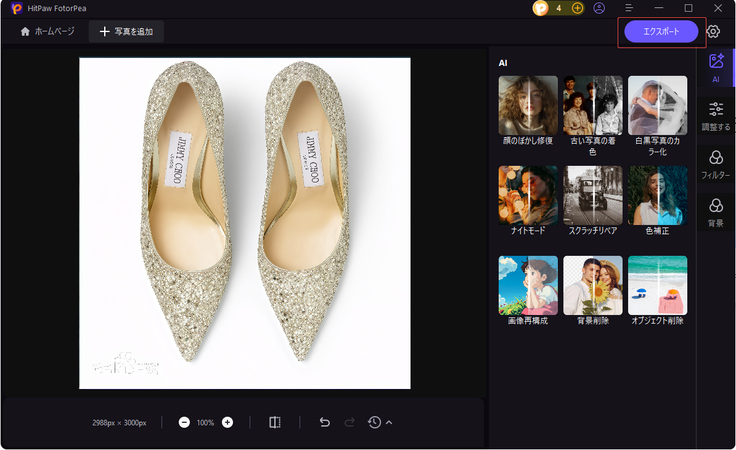The image size is (736, 450).
Task: Click the gold coin credits icon
Action: 541,8
